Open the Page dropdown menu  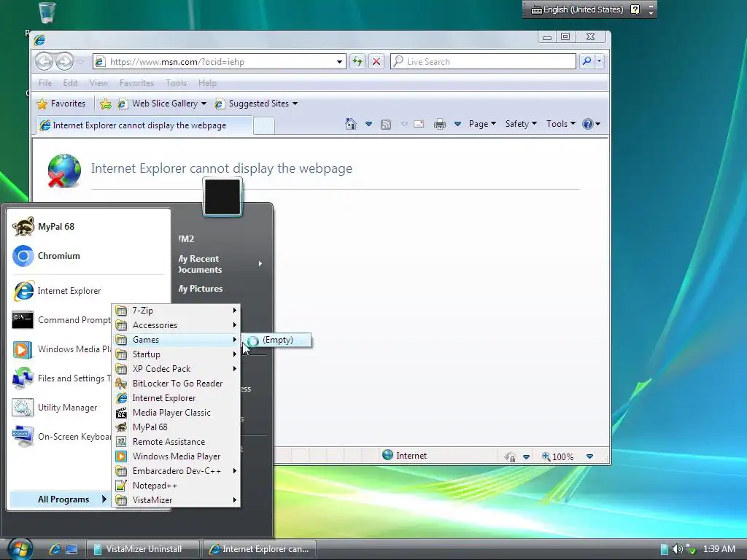click(482, 124)
